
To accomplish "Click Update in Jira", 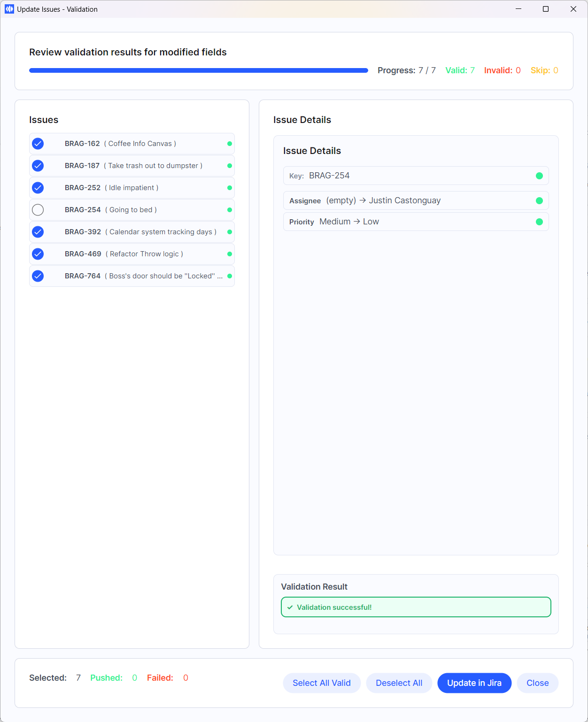I will [x=474, y=683].
